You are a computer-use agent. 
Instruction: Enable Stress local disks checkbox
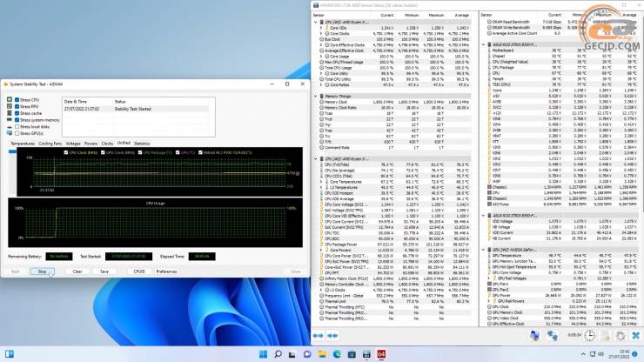17,126
